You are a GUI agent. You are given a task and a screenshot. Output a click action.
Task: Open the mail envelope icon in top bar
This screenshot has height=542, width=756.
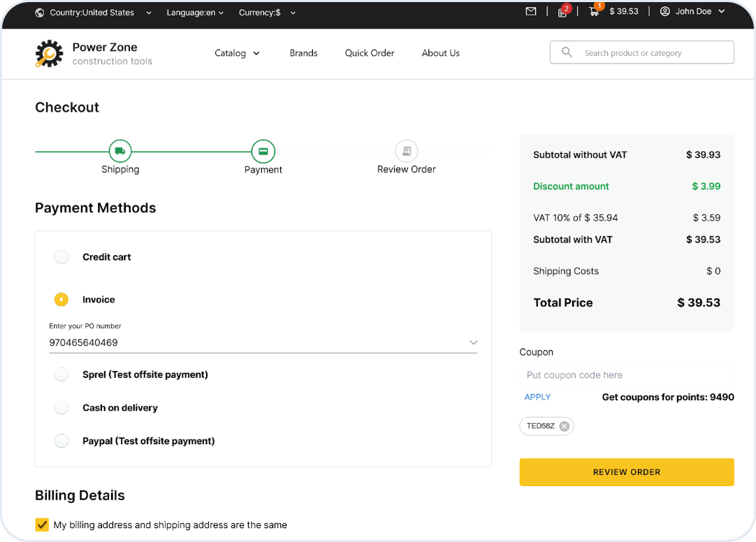click(531, 11)
